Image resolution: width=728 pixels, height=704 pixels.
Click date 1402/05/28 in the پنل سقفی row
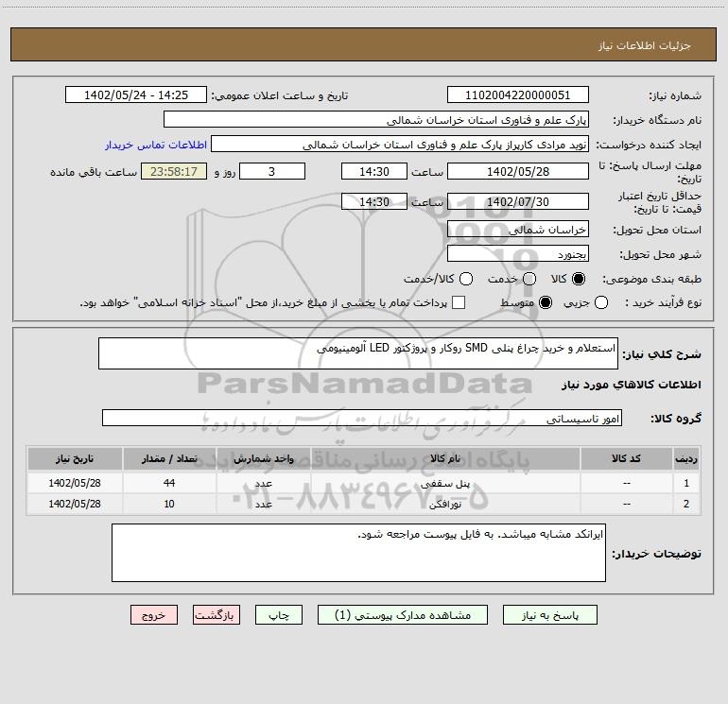click(x=75, y=483)
